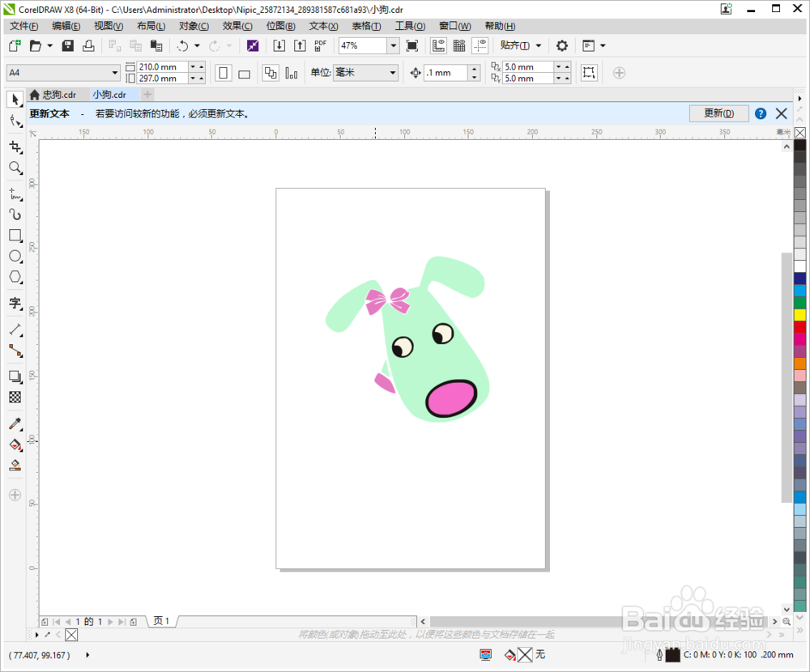Click the Publish to PDF icon
810x672 pixels.
pos(320,46)
